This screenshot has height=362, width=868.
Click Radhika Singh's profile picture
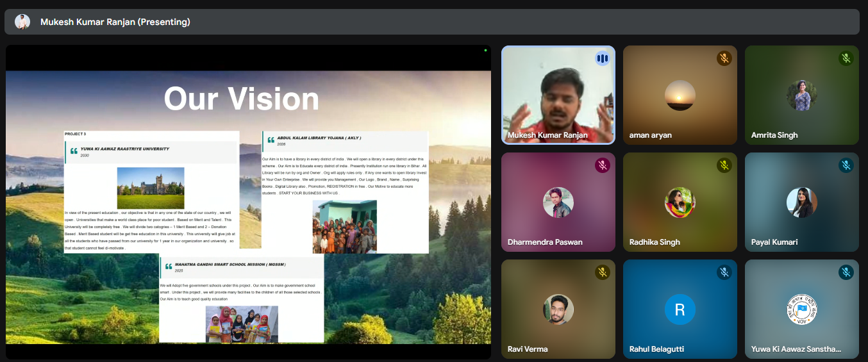(680, 202)
